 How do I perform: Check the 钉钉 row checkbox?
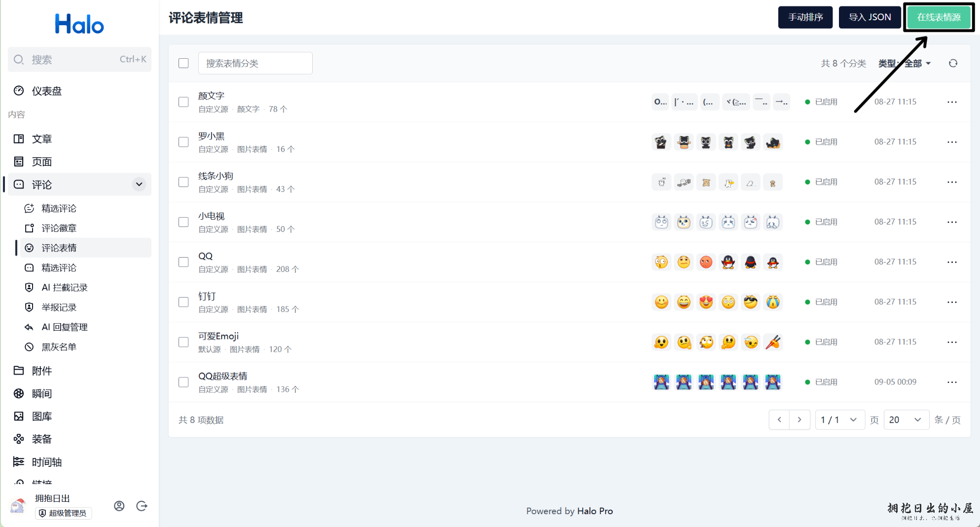[x=183, y=302]
